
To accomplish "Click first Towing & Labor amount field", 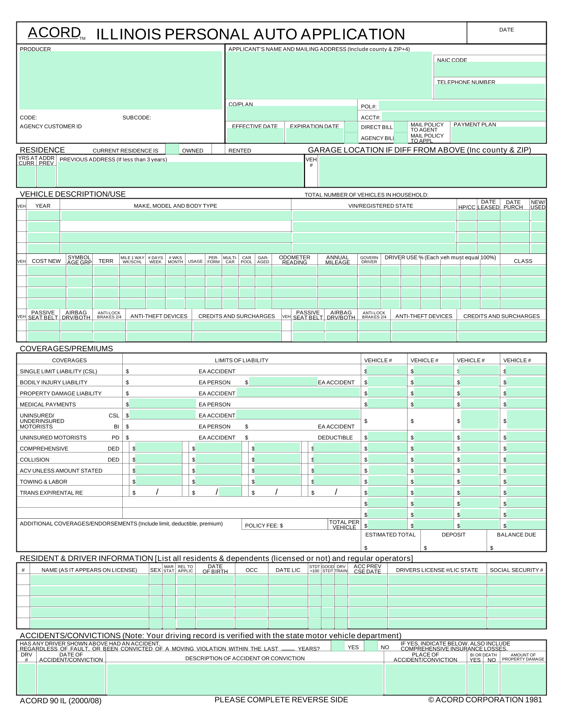I will coord(158,481).
